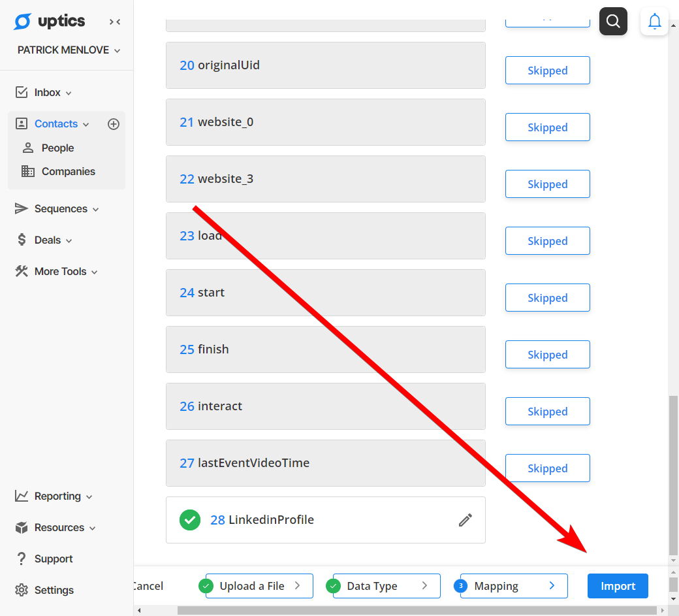This screenshot has width=679, height=616.
Task: Collapse sidebar using arrows icon beside uptics logo
Action: pos(115,22)
